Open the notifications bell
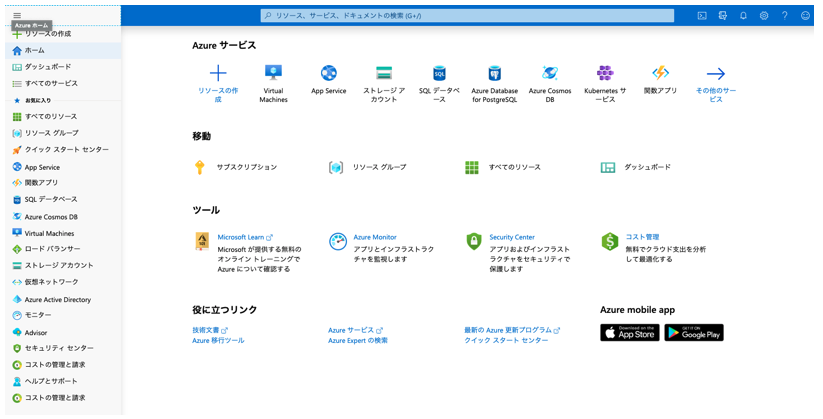Screen dimensions: 823x419 coord(743,16)
